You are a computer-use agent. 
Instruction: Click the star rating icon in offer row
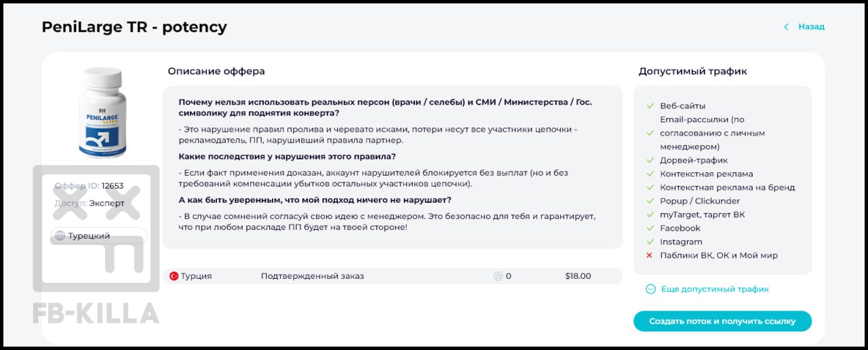(498, 276)
